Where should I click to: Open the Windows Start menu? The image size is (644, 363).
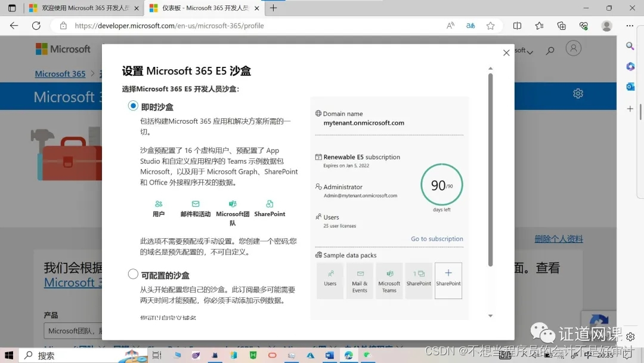[8, 355]
